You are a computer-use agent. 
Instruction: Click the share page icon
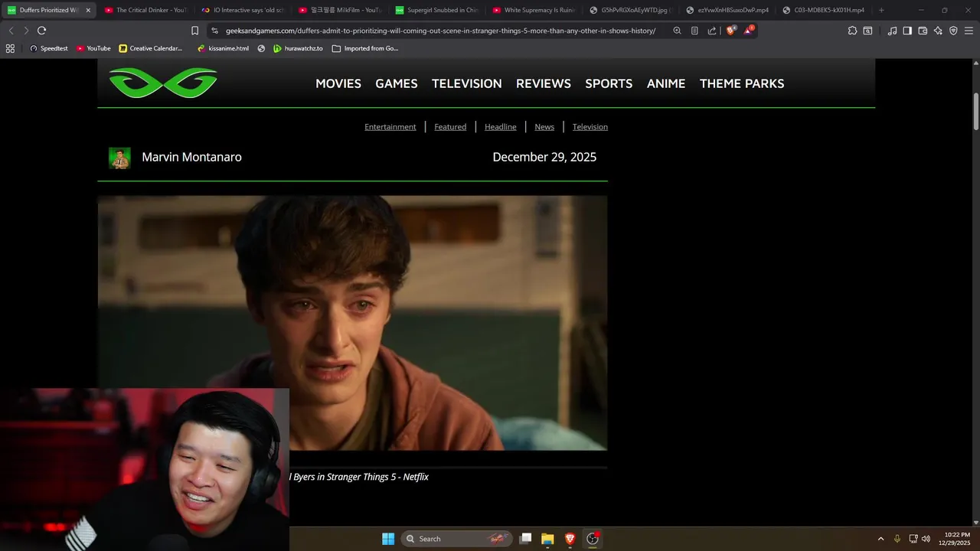point(712,31)
